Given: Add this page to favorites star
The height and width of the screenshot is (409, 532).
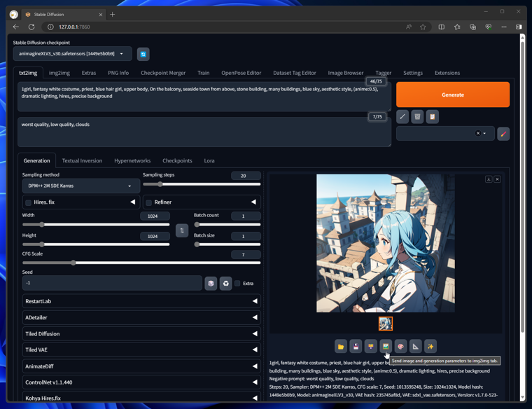Looking at the screenshot, I should (x=423, y=27).
